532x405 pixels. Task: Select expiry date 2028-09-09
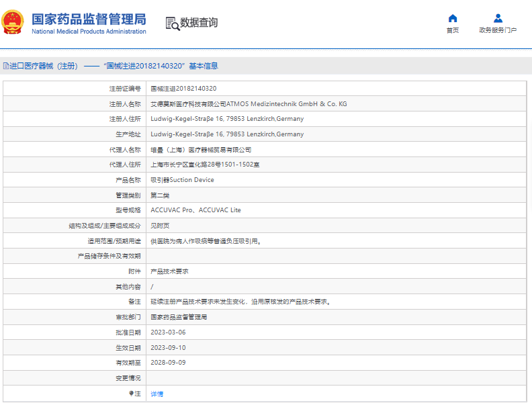point(168,363)
